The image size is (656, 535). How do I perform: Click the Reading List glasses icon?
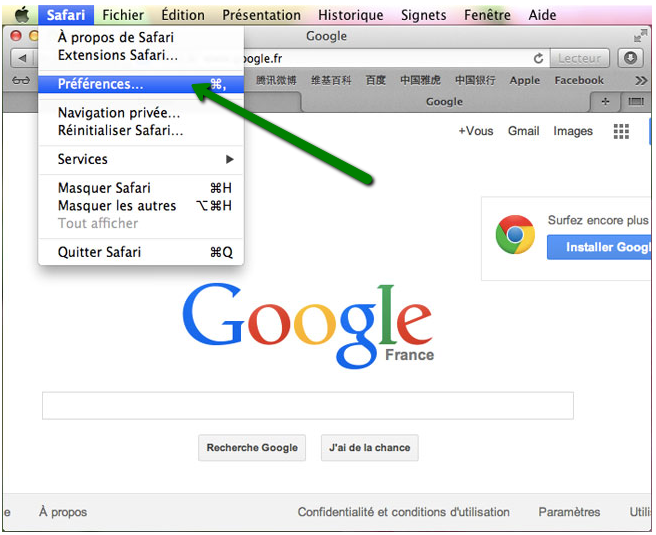[x=19, y=80]
